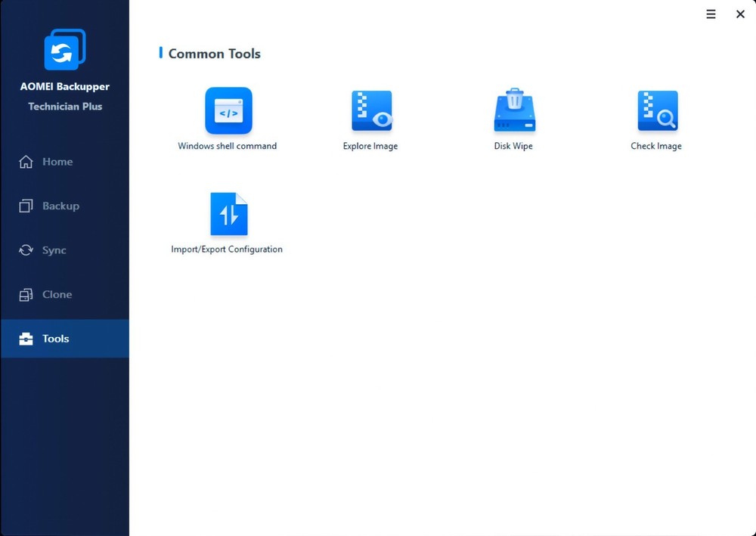Switch to the Backup tab
This screenshot has height=536, width=756.
[60, 206]
